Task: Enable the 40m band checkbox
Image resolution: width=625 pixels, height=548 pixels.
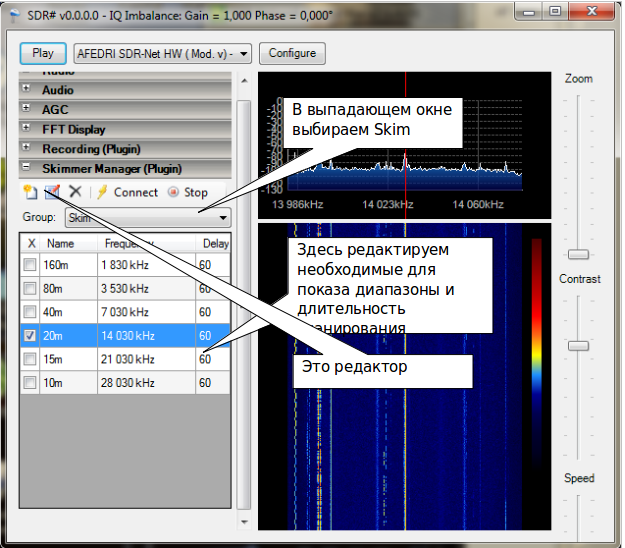Action: click(30, 312)
